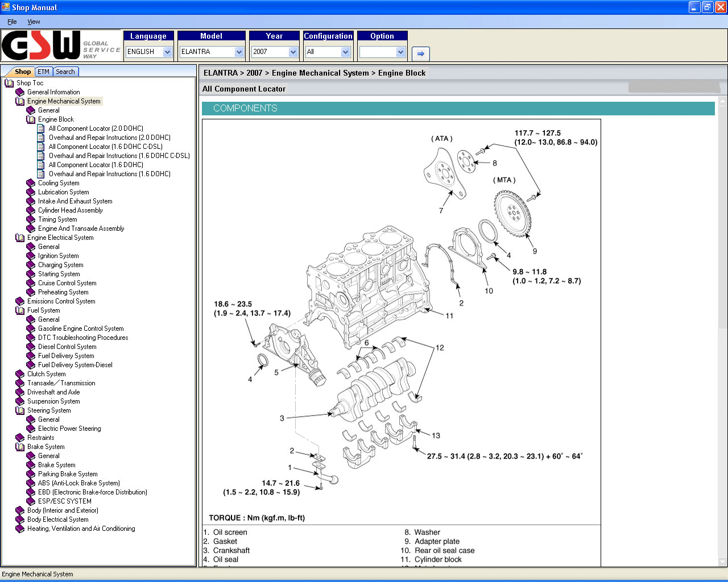Screen dimensions: 728x582
Task: Select Starting System entry
Action: [x=59, y=274]
